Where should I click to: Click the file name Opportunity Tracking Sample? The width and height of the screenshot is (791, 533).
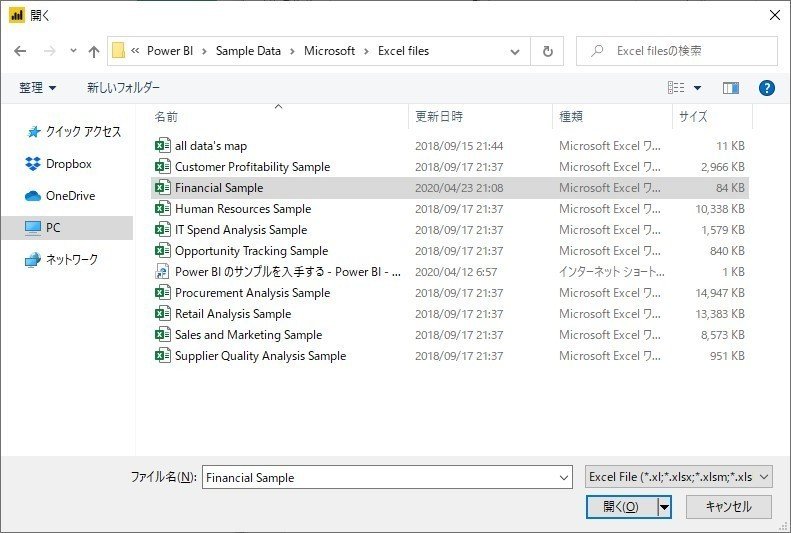click(x=251, y=251)
